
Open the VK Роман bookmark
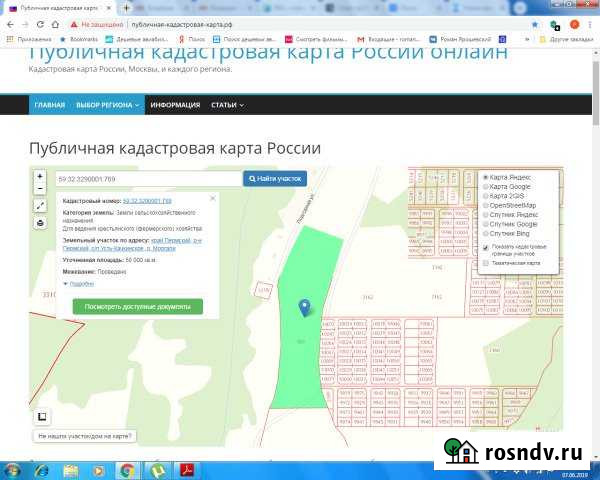pyautogui.click(x=460, y=39)
